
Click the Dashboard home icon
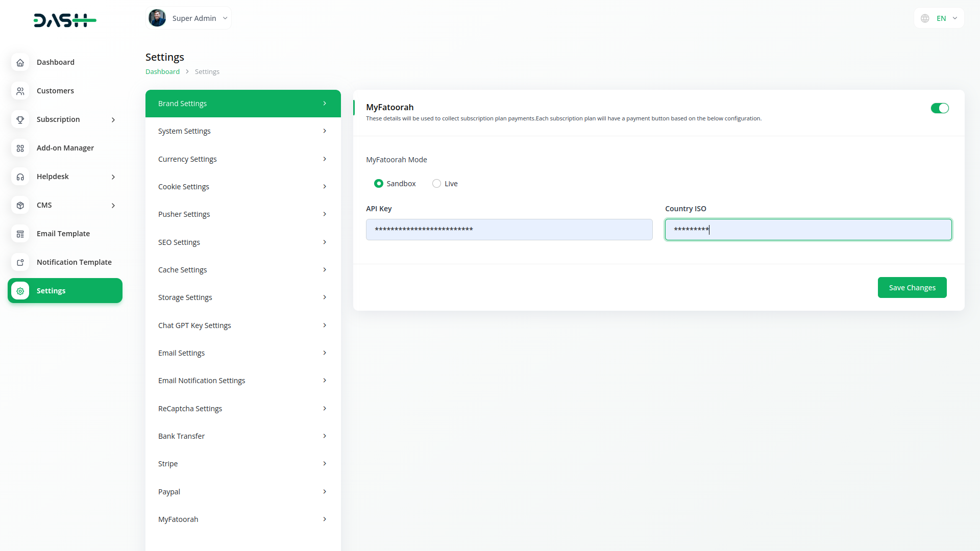(20, 62)
